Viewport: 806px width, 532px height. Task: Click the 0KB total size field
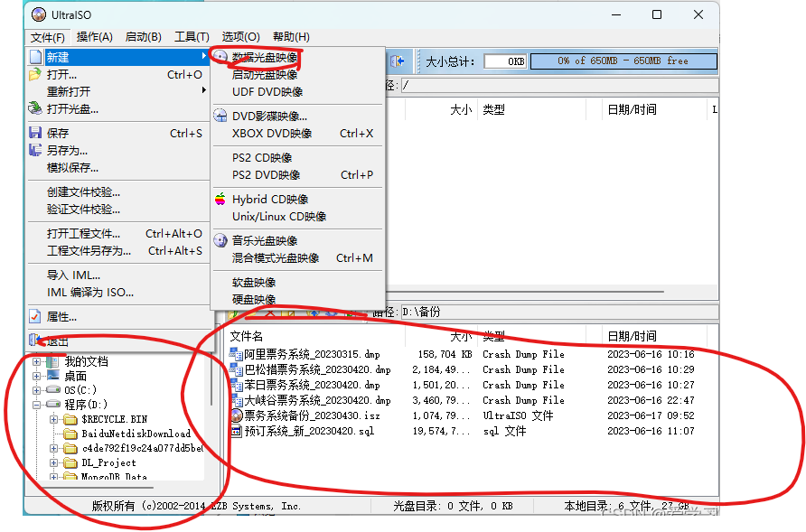pos(505,61)
